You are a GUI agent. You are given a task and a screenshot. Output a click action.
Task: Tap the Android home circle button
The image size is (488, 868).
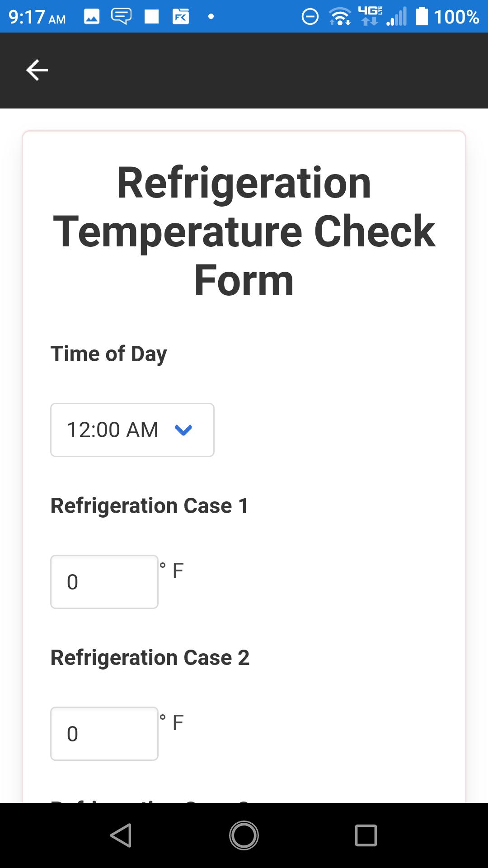click(244, 835)
